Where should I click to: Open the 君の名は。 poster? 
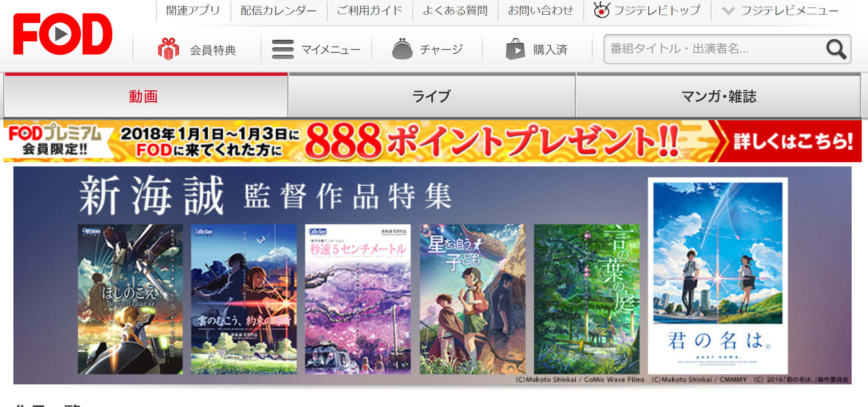click(718, 276)
